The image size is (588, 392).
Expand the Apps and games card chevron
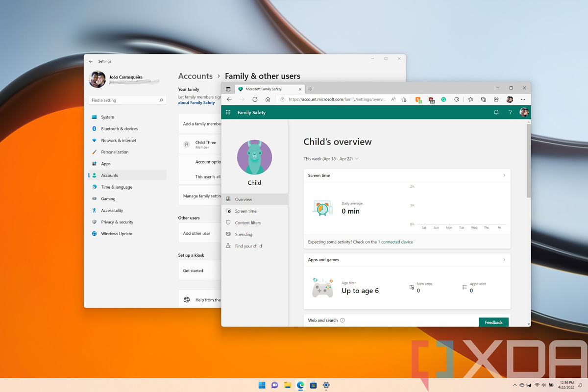pos(504,260)
